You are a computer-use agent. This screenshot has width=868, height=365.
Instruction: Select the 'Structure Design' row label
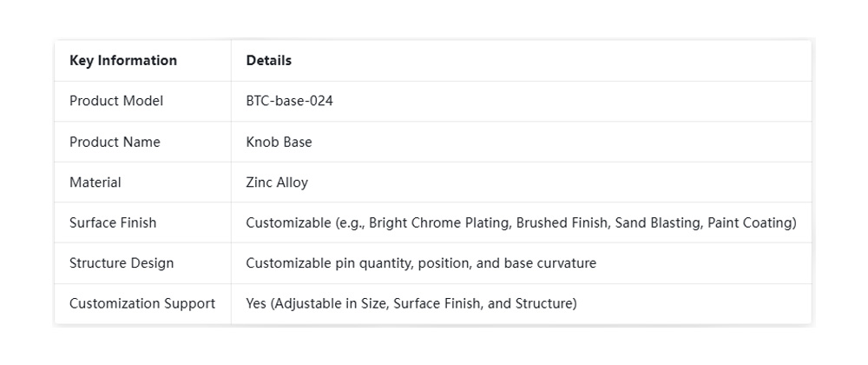click(x=122, y=263)
